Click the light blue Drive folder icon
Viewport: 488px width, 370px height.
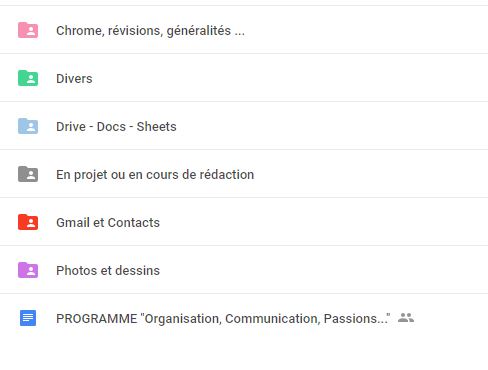pos(28,126)
